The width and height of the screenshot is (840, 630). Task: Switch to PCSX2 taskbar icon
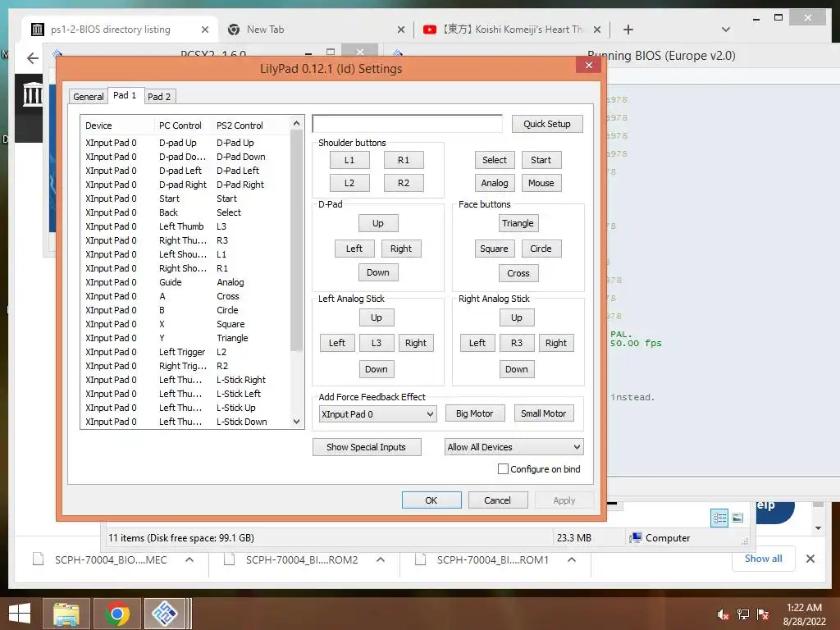[x=164, y=614]
